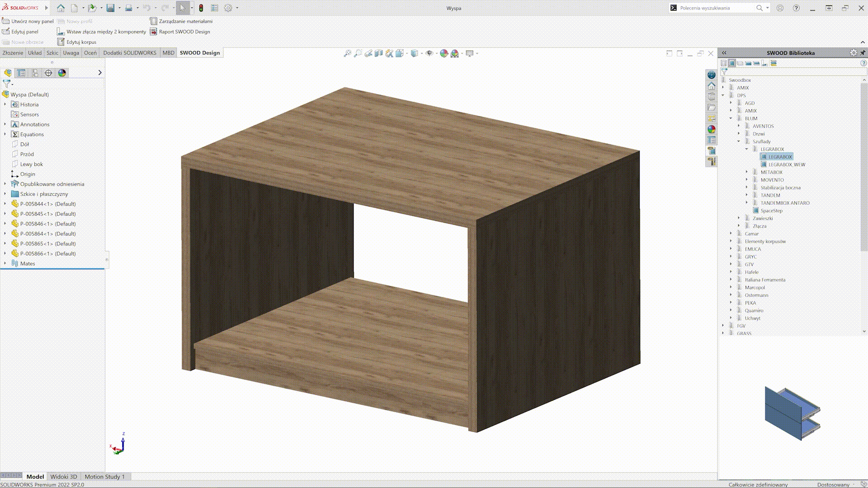This screenshot has width=868, height=488.
Task: Open the ConfigurationManager tab icon
Action: coord(35,73)
